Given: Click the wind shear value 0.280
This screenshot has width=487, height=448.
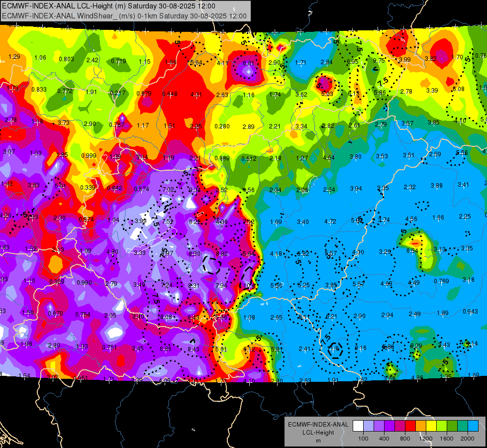Looking at the screenshot, I should click(x=222, y=126).
